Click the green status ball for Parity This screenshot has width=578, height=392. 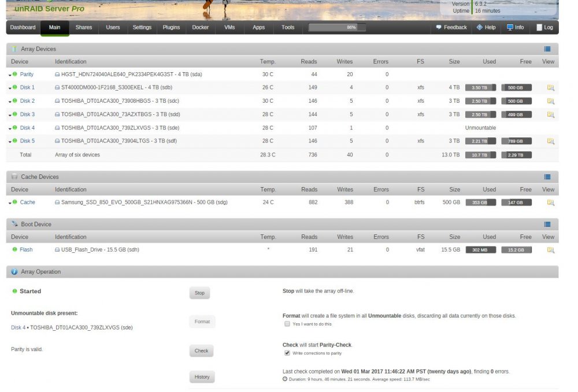(x=15, y=74)
